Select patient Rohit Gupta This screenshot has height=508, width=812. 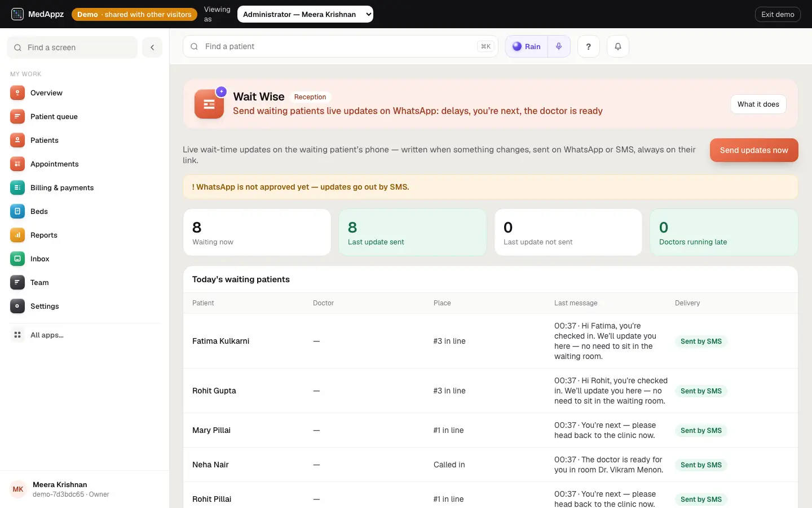pyautogui.click(x=214, y=391)
